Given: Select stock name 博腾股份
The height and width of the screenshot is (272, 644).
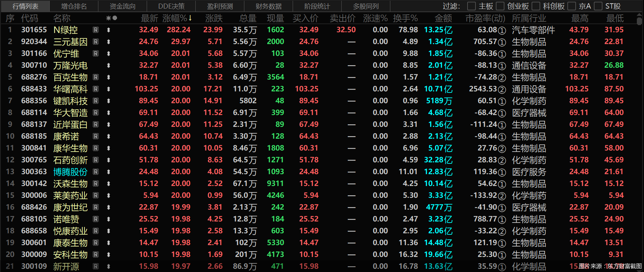Looking at the screenshot, I should (70, 172).
